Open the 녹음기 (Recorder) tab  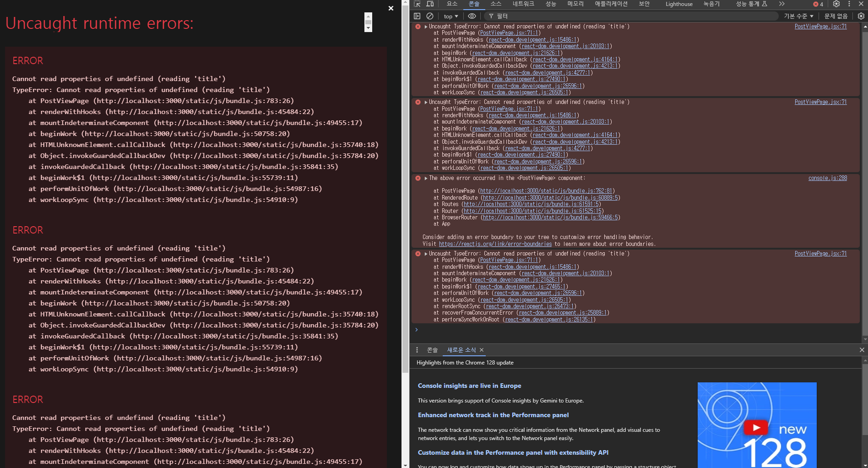point(711,4)
